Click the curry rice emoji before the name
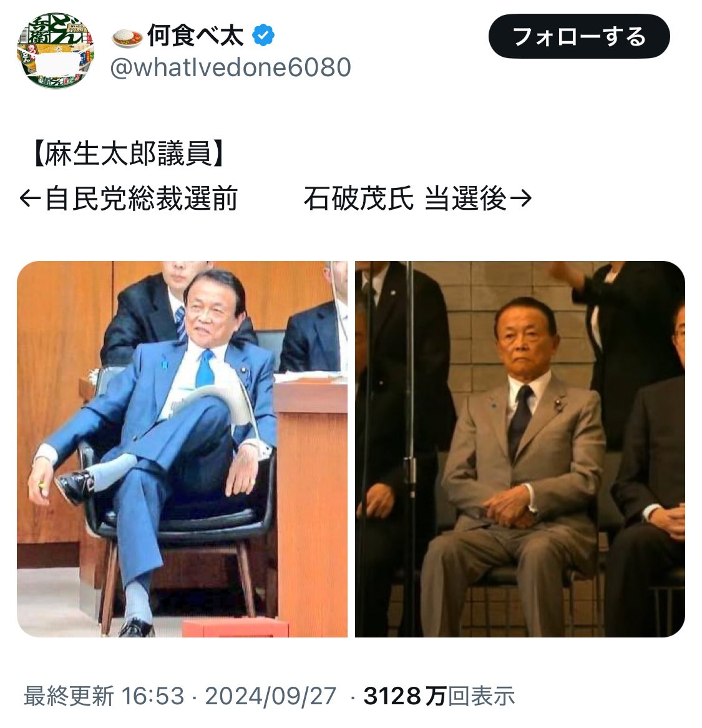 coord(127,37)
